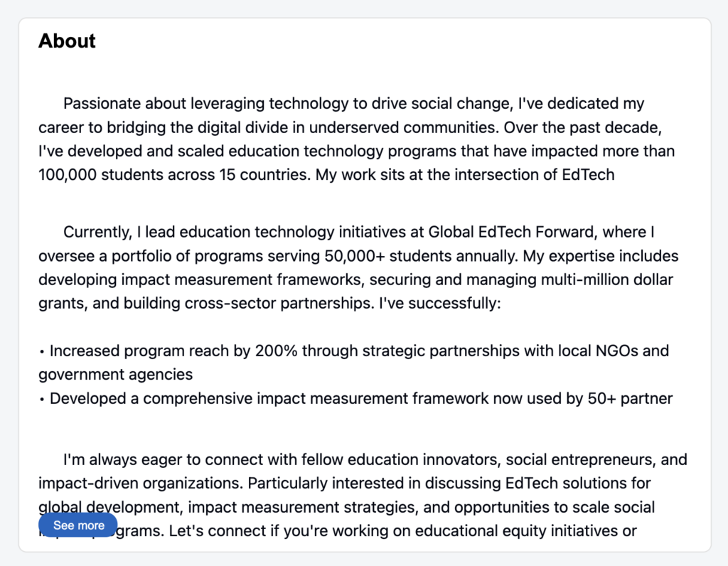The image size is (728, 566).
Task: Click the text "I've successfully:"
Action: (x=439, y=303)
